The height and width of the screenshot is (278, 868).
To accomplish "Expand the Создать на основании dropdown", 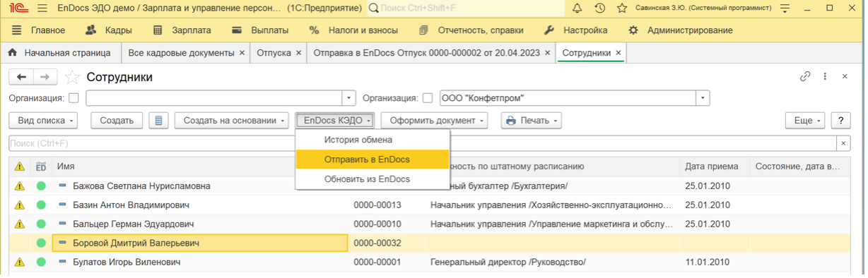I will (x=232, y=121).
